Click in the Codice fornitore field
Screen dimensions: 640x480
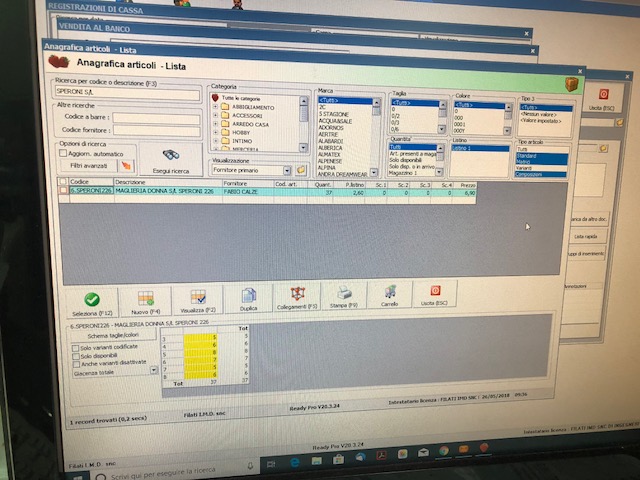pyautogui.click(x=156, y=130)
